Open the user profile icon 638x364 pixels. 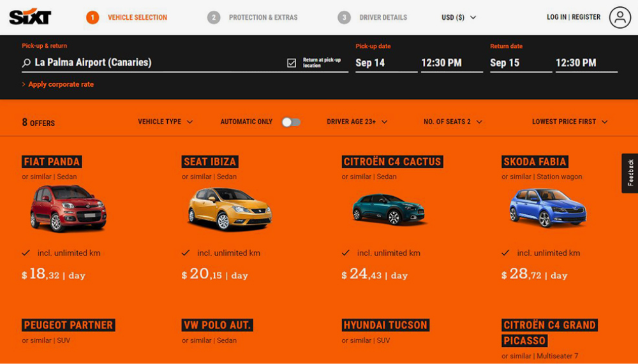tap(619, 17)
